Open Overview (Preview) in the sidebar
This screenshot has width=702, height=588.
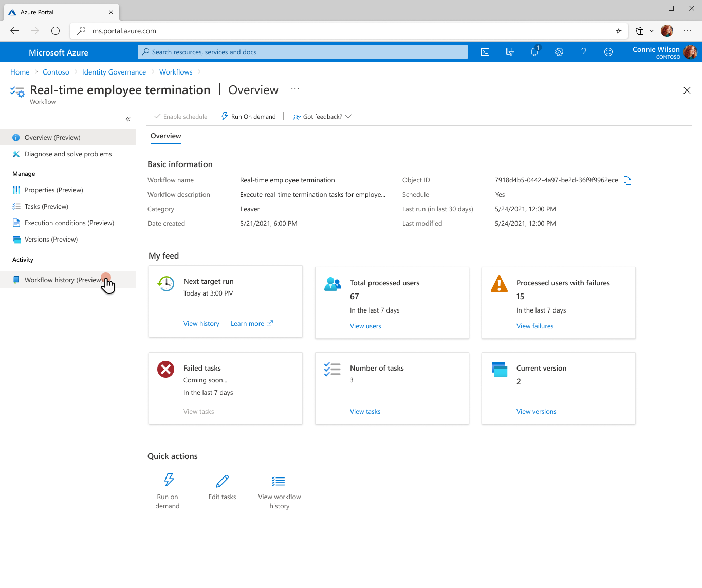click(x=68, y=137)
